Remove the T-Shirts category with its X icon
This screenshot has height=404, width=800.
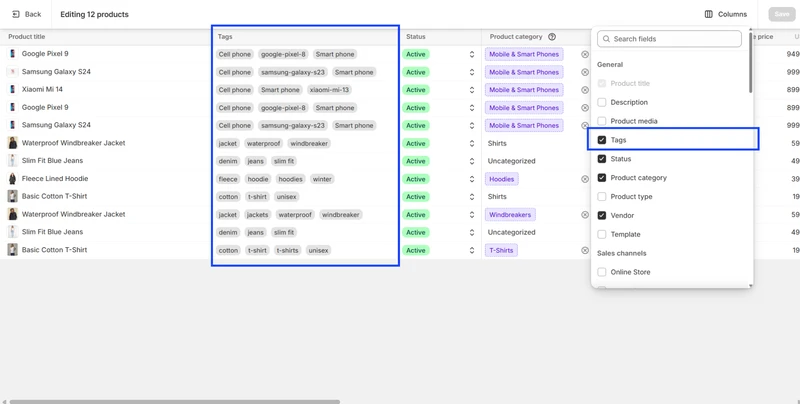(x=585, y=250)
